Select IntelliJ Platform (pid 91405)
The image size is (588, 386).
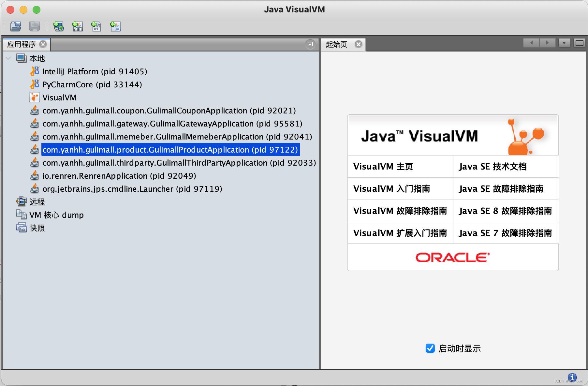pyautogui.click(x=95, y=71)
